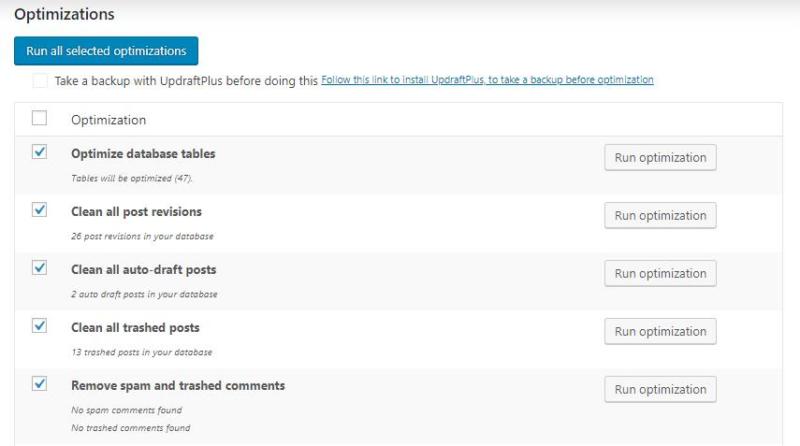The image size is (800, 446).
Task: Click Optimize database tables label
Action: click(x=143, y=154)
